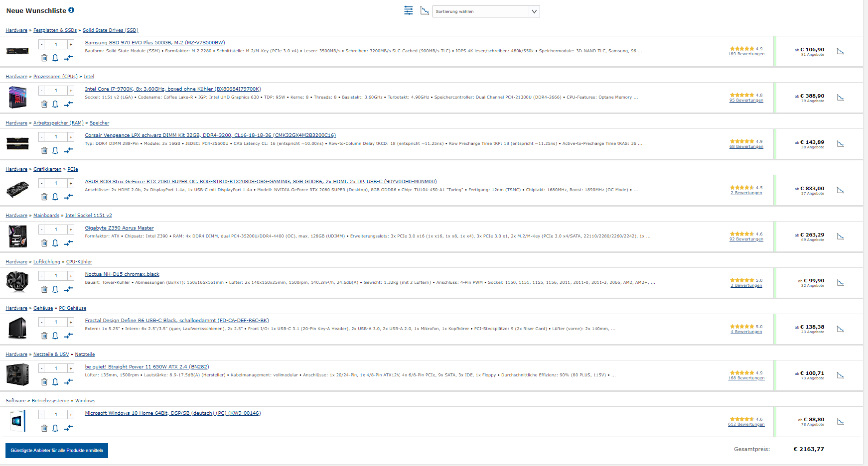Viewport: 868px width, 466px height.
Task: Open the filter settings sliders icon
Action: pyautogui.click(x=409, y=10)
